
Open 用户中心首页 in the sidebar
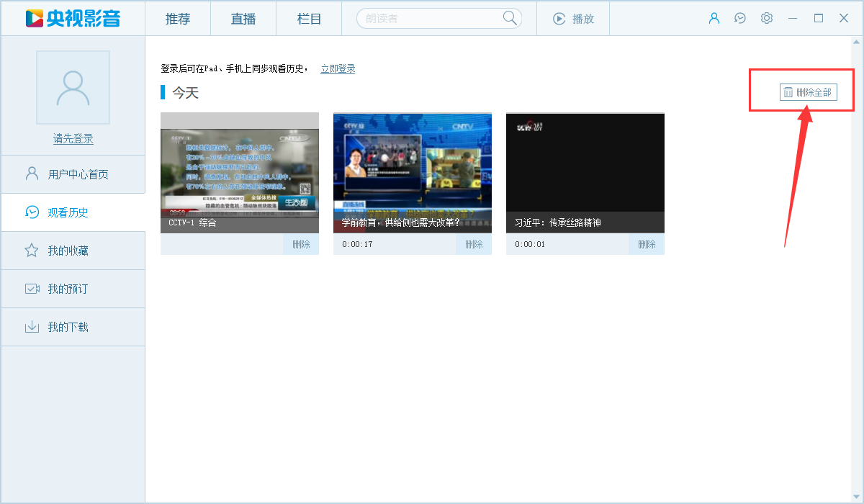(72, 174)
